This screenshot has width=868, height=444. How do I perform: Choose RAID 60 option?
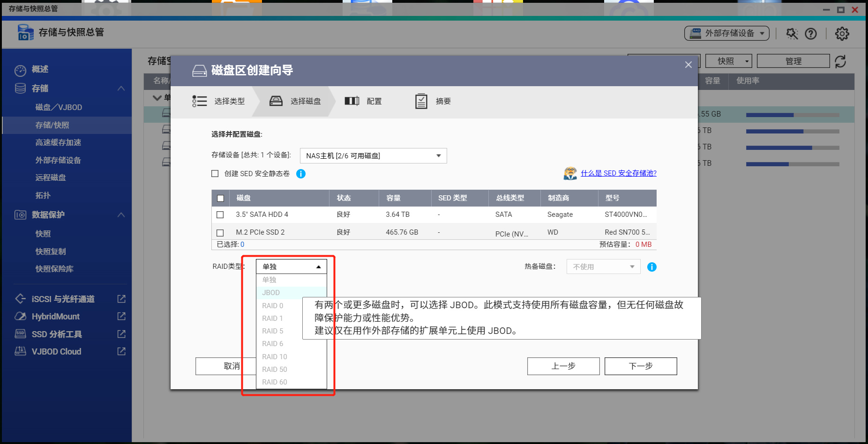coord(292,382)
